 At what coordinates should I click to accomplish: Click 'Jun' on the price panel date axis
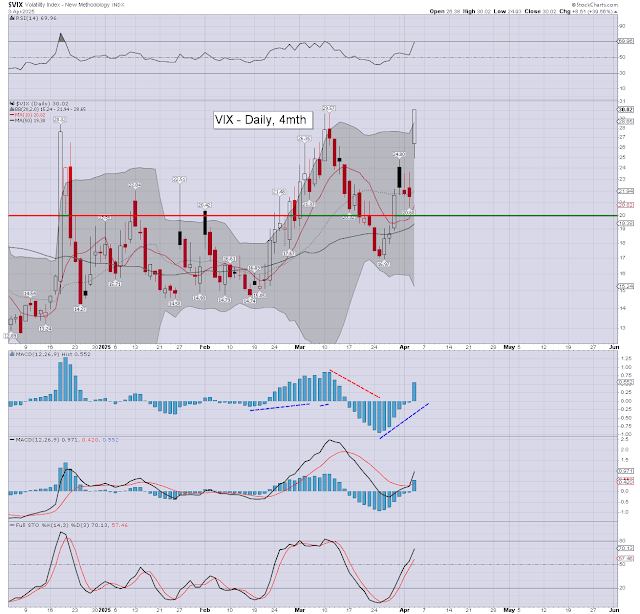(613, 347)
